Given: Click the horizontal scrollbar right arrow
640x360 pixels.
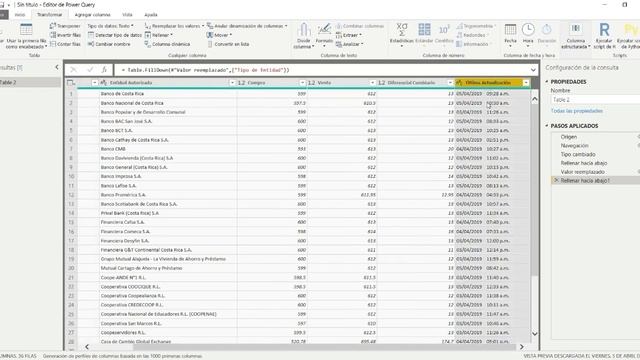Looking at the screenshot, I should [522, 347].
